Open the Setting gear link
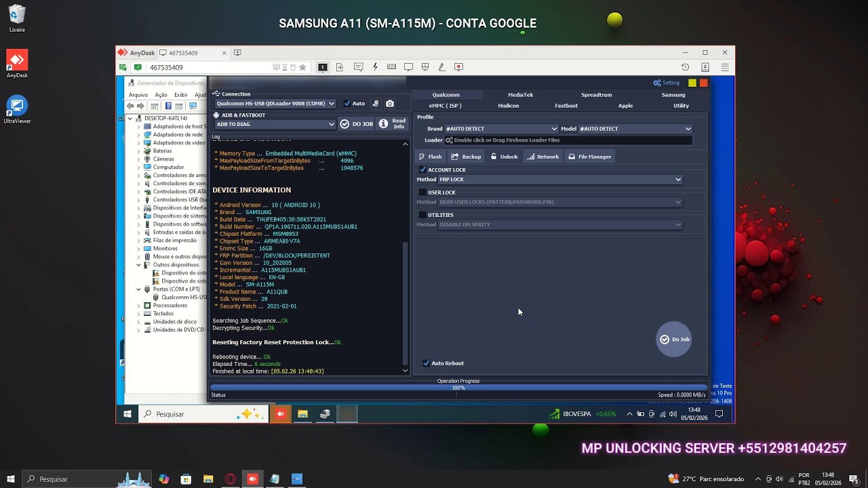 click(x=667, y=83)
